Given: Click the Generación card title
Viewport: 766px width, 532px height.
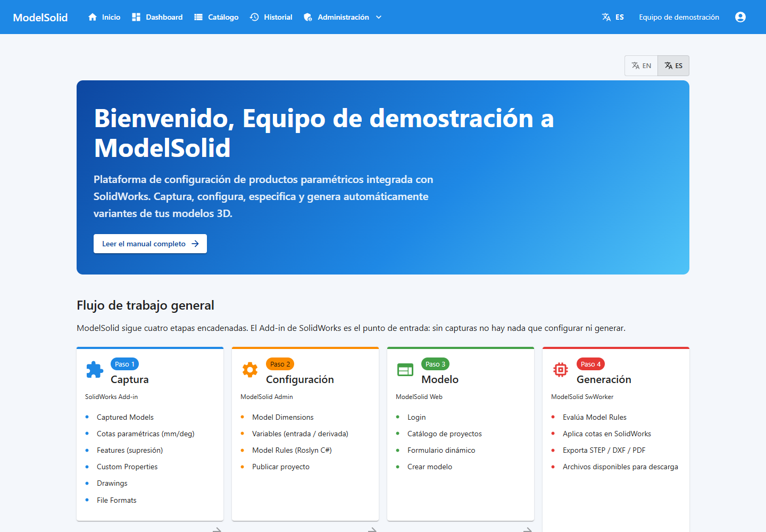Looking at the screenshot, I should coord(604,379).
